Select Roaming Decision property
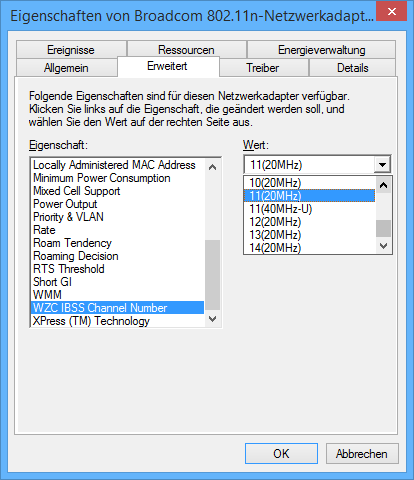The width and height of the screenshot is (414, 480). click(118, 256)
